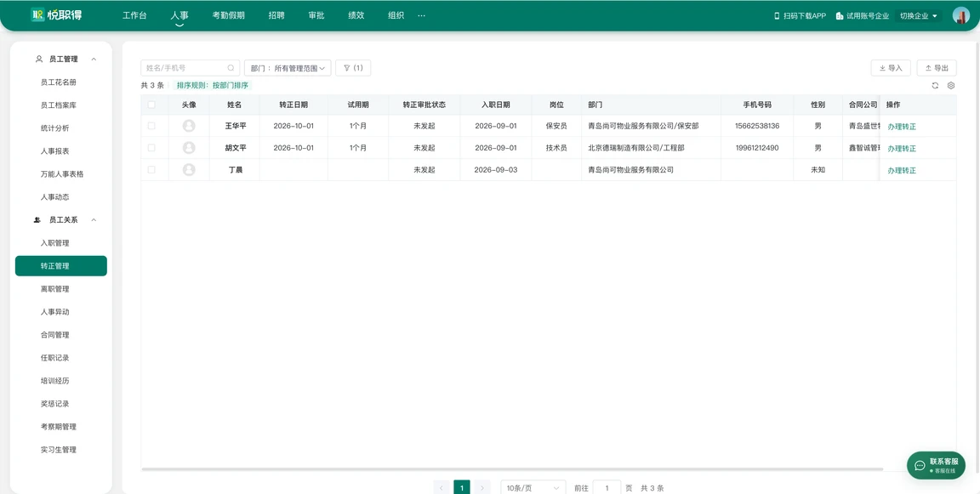Click 胡文平's avatar placeholder
This screenshot has width=980, height=494.
click(x=189, y=148)
